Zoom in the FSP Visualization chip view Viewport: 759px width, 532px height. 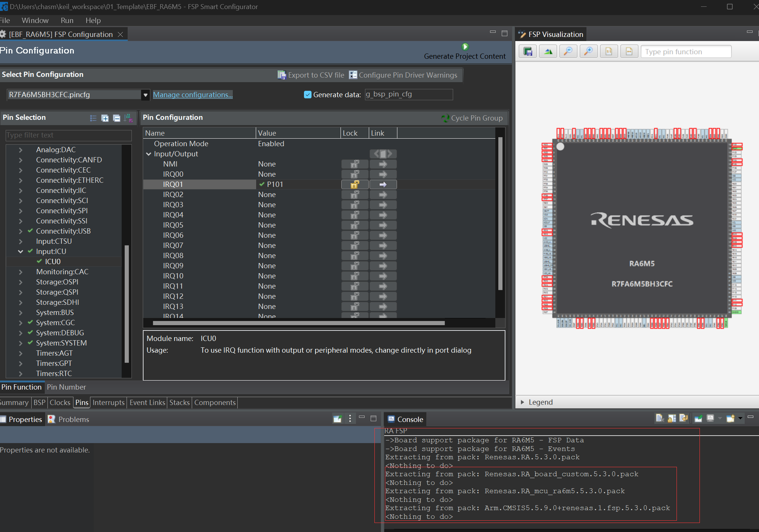[x=588, y=52]
